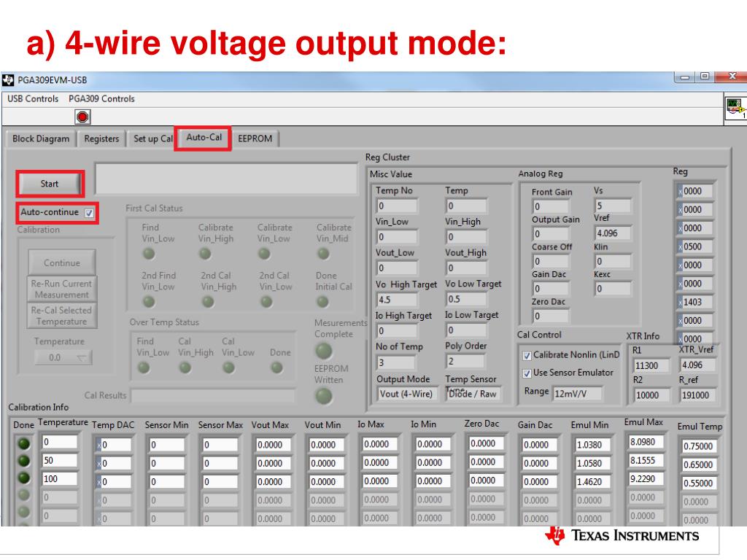Click the Zero Dac field in Analog Reg
Image resolution: width=747 pixels, height=560 pixels.
[551, 316]
